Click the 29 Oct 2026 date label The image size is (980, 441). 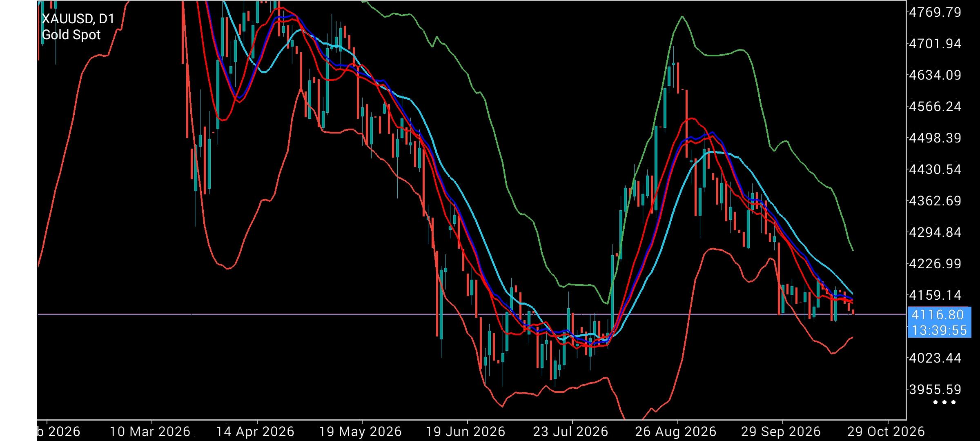coord(886,432)
